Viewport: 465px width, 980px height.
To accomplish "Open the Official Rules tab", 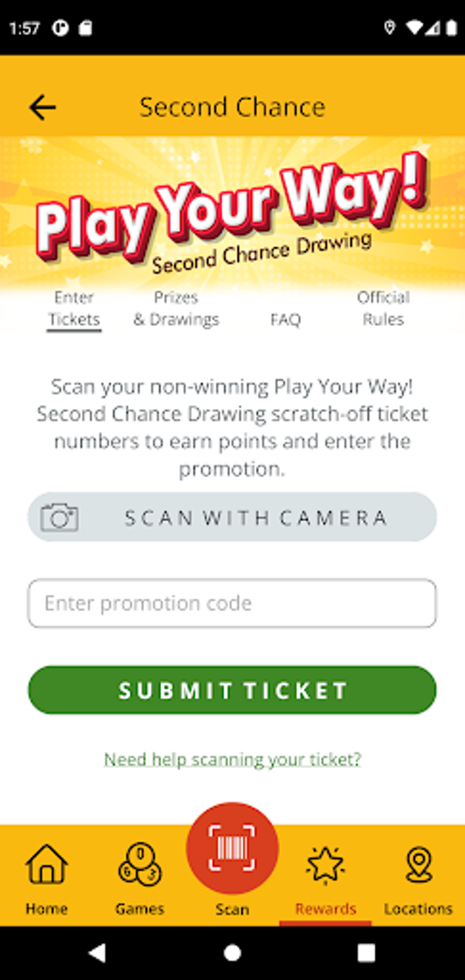I will coord(383,309).
